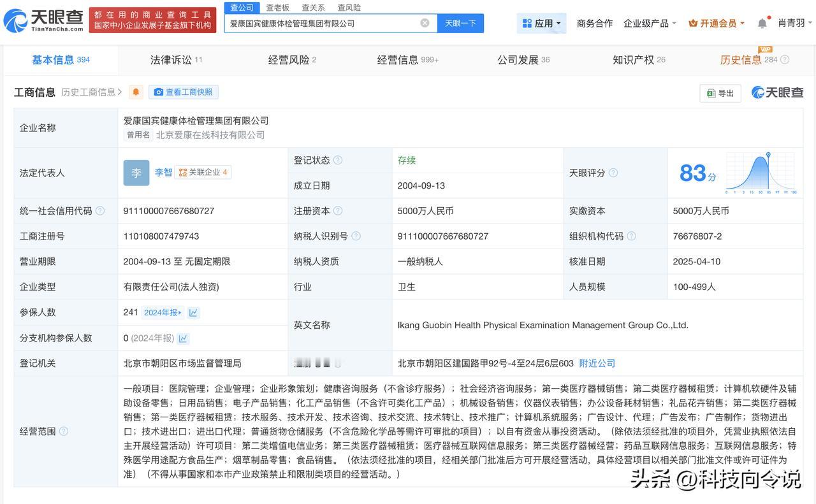Open the trend chart icon beside 分支机构参保人数
The width and height of the screenshot is (816, 504).
coord(183,338)
